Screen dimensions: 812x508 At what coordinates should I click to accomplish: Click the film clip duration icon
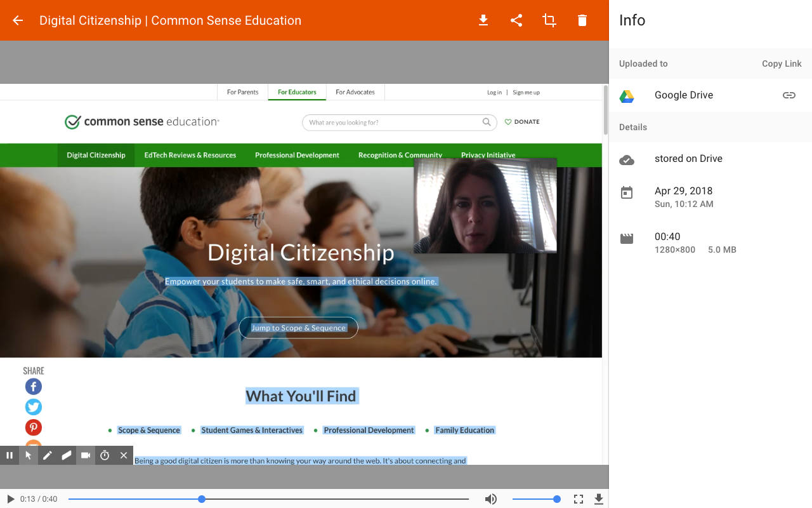click(x=627, y=239)
